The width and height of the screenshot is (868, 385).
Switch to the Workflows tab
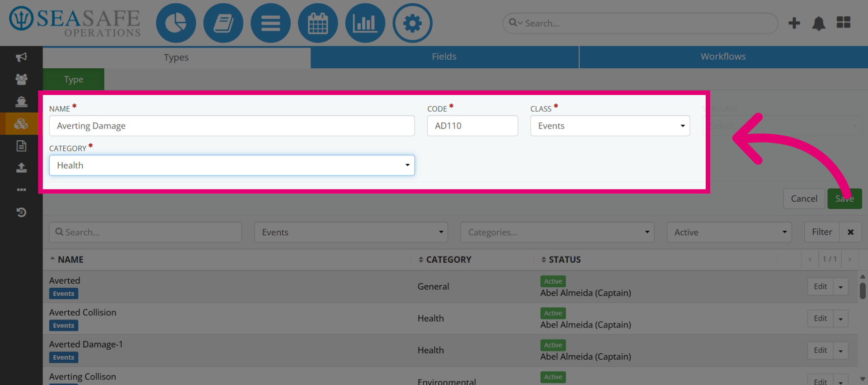[723, 57]
